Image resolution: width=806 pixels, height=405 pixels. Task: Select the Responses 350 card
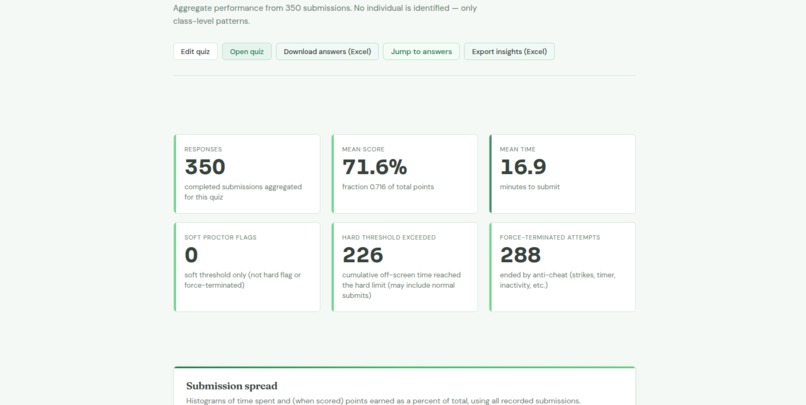247,174
